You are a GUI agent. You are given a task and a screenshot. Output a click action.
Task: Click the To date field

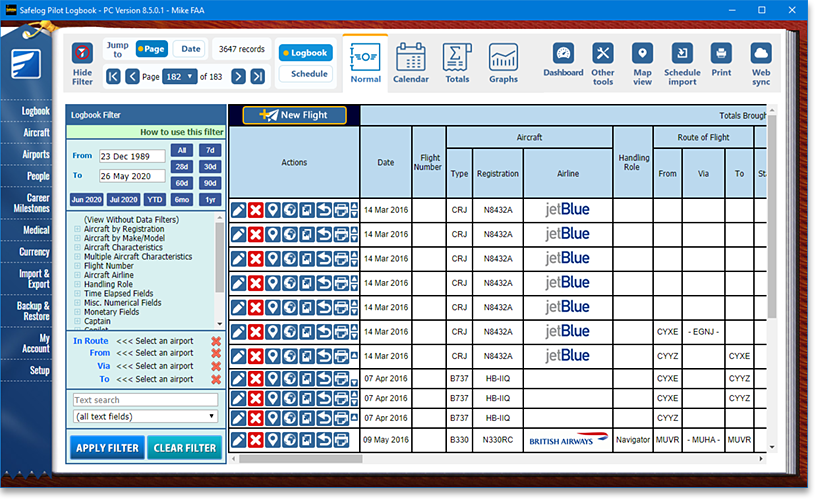point(132,176)
